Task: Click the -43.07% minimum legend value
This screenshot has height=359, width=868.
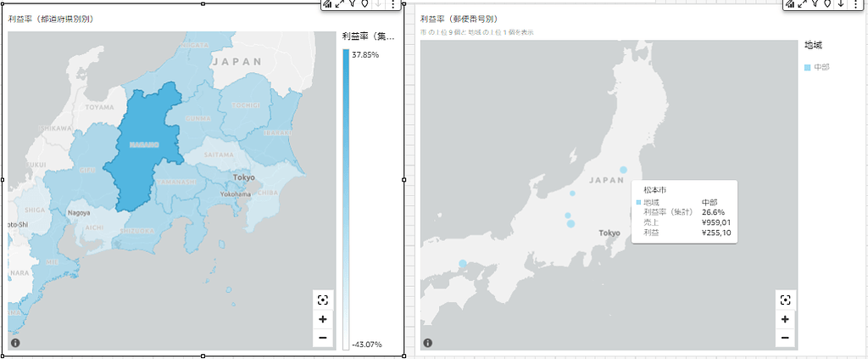Action: tap(366, 345)
